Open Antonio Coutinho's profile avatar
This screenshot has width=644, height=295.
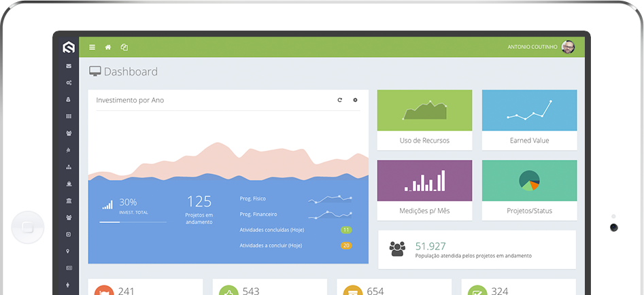[568, 47]
